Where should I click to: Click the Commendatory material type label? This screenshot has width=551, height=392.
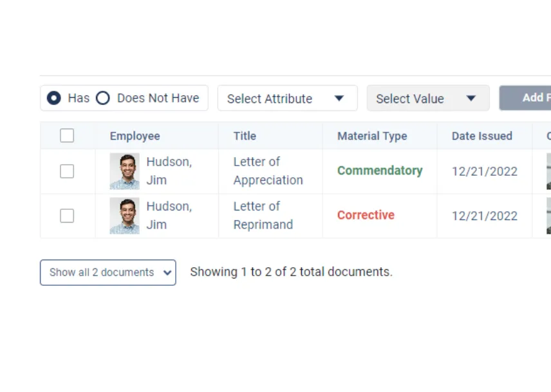(380, 171)
